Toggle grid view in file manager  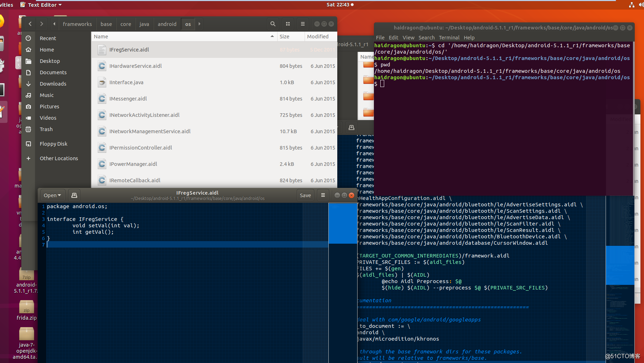tap(288, 24)
